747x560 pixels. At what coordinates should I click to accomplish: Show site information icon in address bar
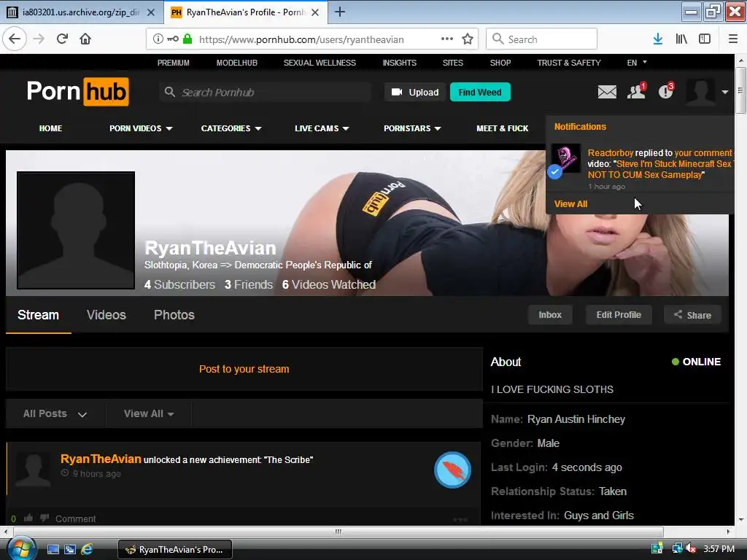[x=158, y=39]
